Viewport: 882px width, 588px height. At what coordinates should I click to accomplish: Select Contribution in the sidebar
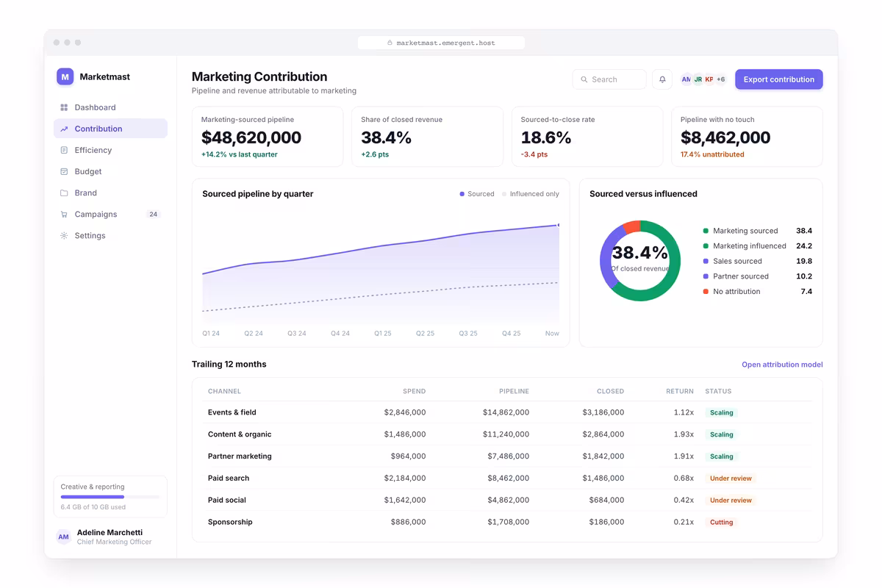point(110,129)
